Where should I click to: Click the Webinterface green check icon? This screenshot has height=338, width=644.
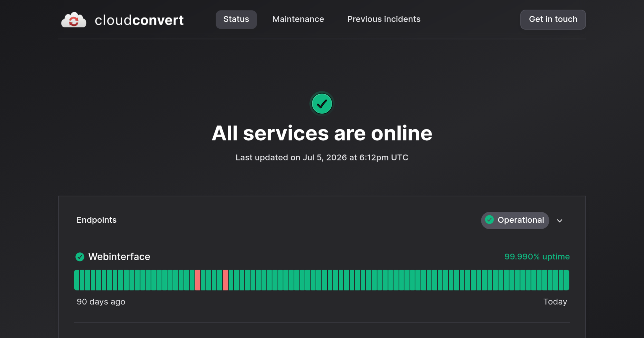[x=80, y=257]
